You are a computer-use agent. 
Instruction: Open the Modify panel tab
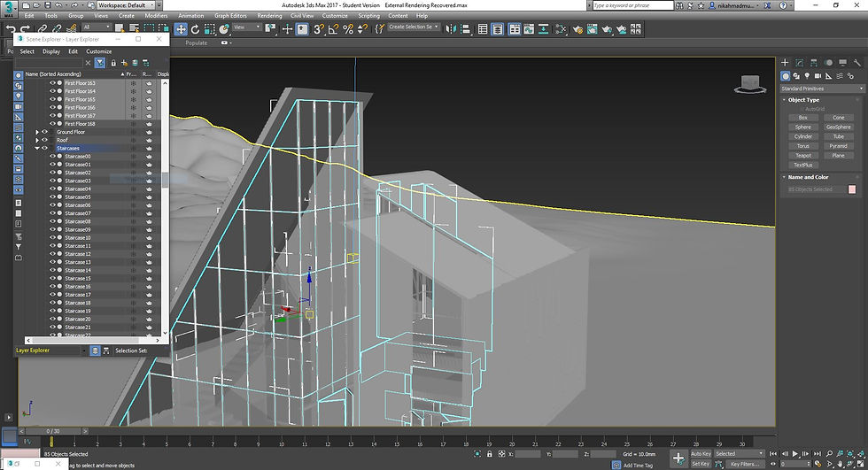799,63
